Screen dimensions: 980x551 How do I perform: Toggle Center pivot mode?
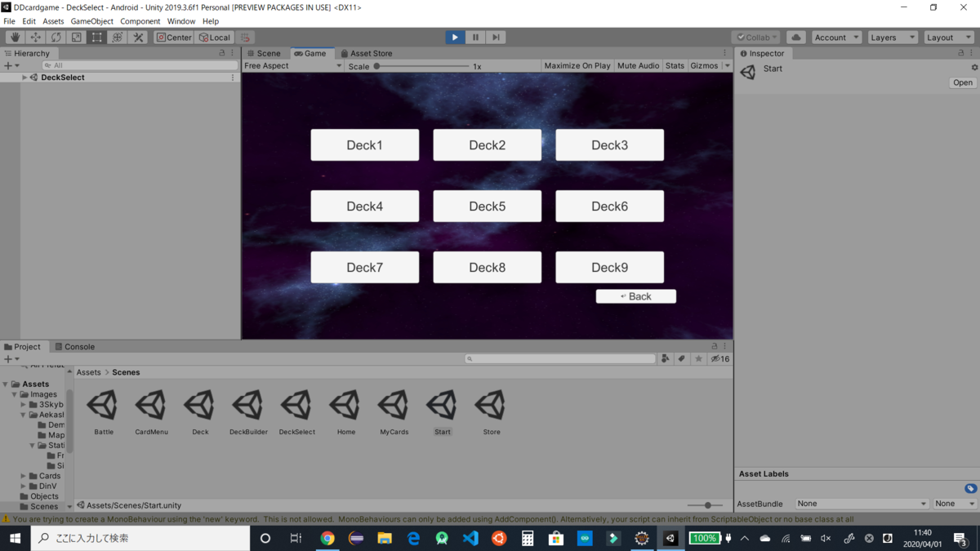(x=174, y=38)
